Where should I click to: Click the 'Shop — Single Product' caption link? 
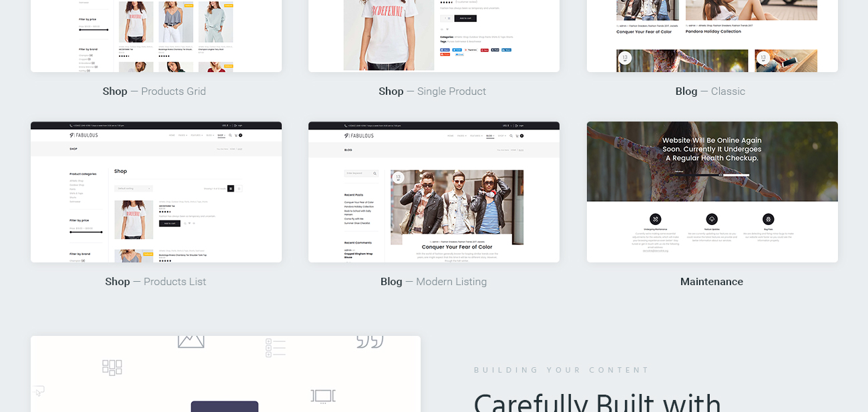tap(433, 91)
